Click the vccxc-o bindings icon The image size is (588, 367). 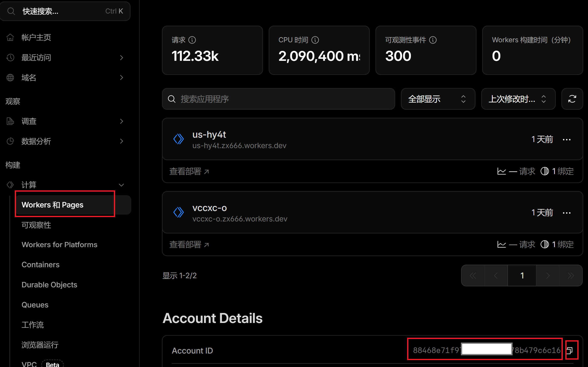click(x=545, y=245)
